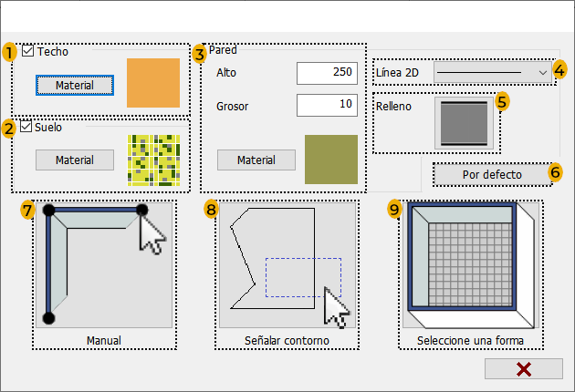Uncheck the Techo checkbox
This screenshot has width=575, height=392.
coord(28,50)
